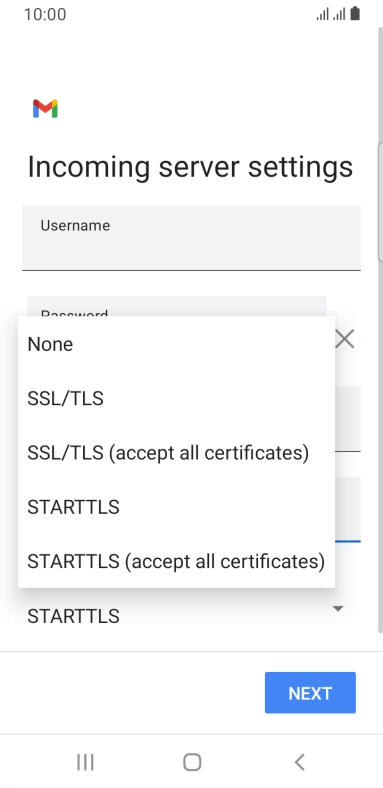Tap the Incoming server settings heading
The image size is (383, 788).
[190, 167]
